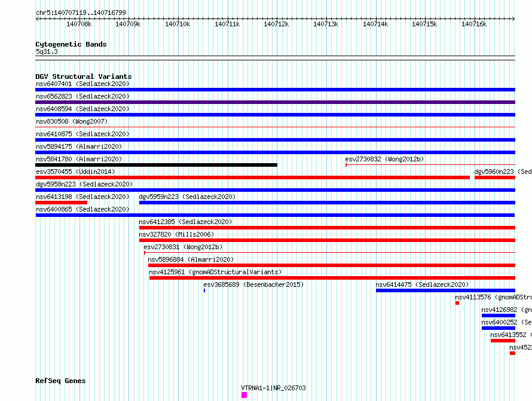Viewport: 532px width, 401px height.
Task: Click the esv3570455 (Uddin2014) label
Action: (75, 172)
